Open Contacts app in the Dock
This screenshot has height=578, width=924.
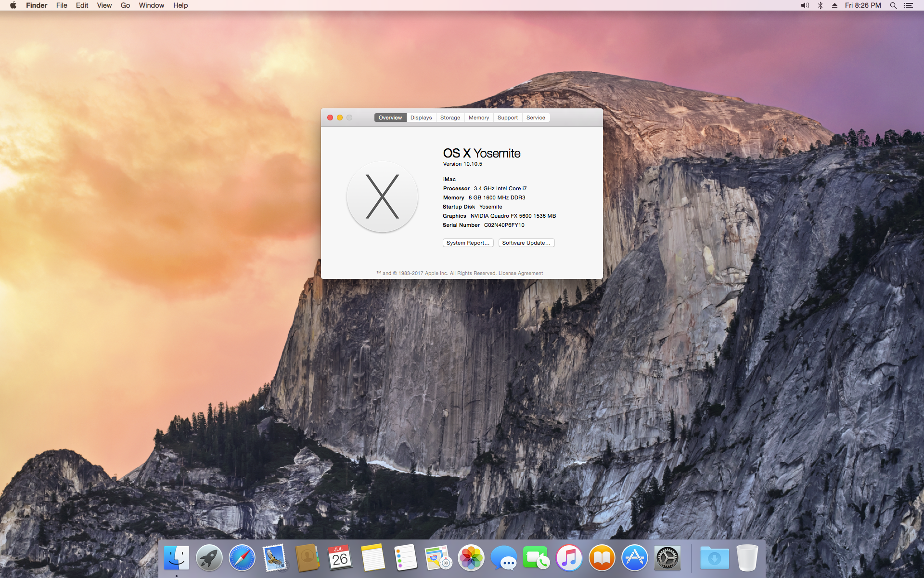point(308,558)
